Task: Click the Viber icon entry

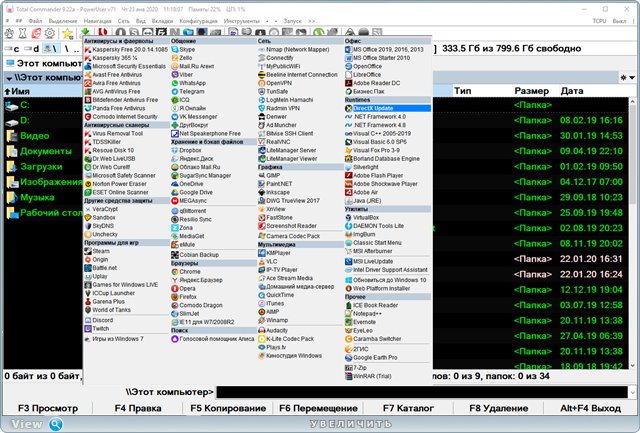Action: (x=175, y=75)
